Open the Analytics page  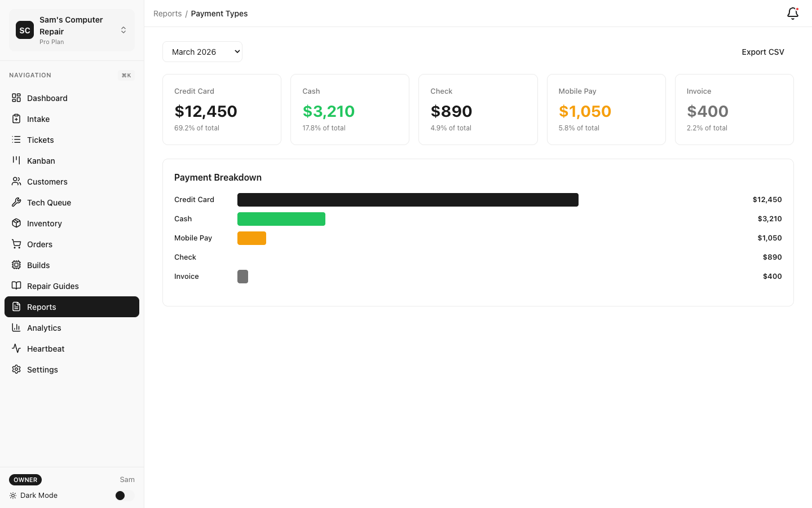pos(44,327)
